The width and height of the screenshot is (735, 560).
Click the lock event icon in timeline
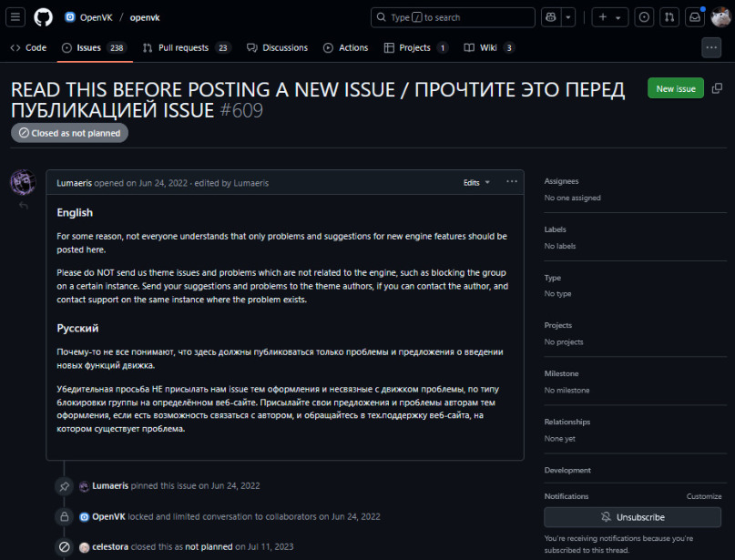pyautogui.click(x=65, y=517)
